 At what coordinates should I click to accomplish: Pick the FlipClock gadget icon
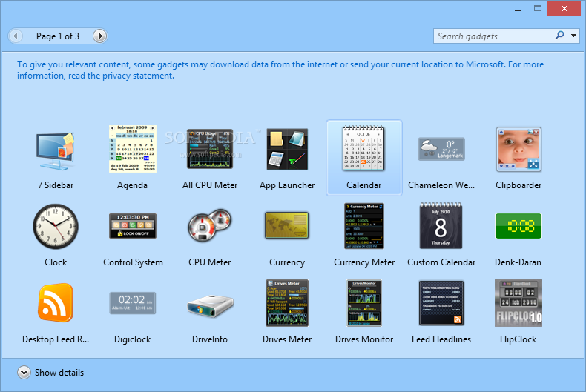pyautogui.click(x=518, y=303)
